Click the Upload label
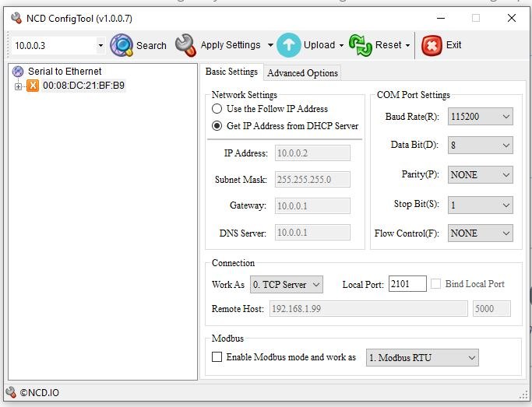Image resolution: width=532 pixels, height=407 pixels. click(319, 45)
